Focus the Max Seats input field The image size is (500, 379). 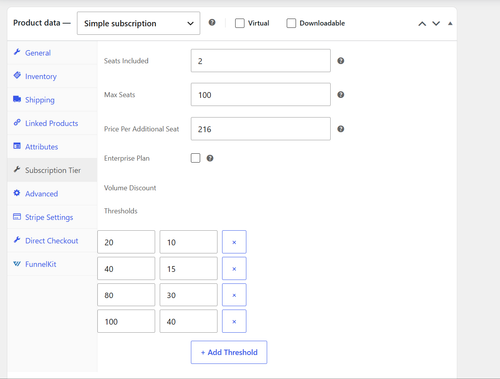[x=261, y=95]
